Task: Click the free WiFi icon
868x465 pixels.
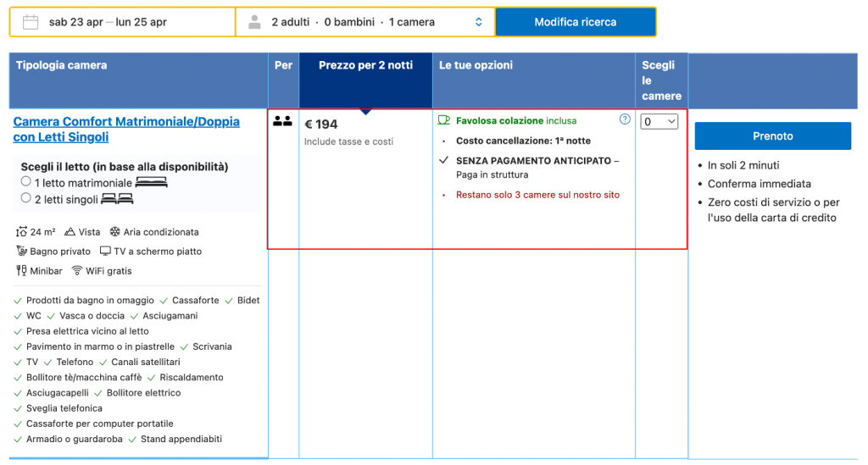Action: tap(77, 271)
